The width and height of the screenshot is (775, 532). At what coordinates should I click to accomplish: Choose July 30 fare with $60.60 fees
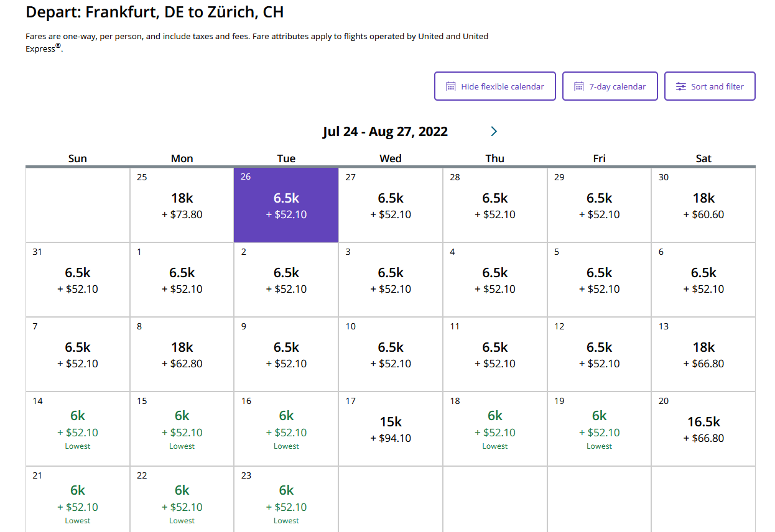click(703, 205)
